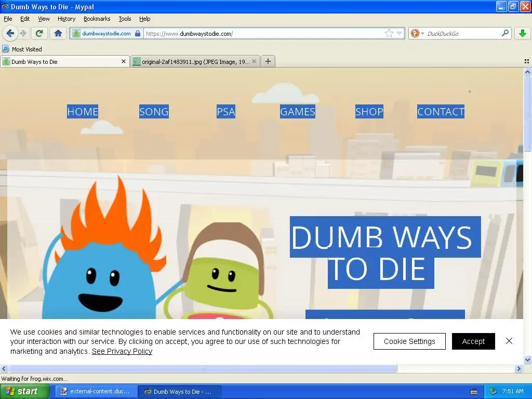This screenshot has width=532, height=399.
Task: Close the original-2af1483911.jpg tab
Action: click(x=254, y=61)
